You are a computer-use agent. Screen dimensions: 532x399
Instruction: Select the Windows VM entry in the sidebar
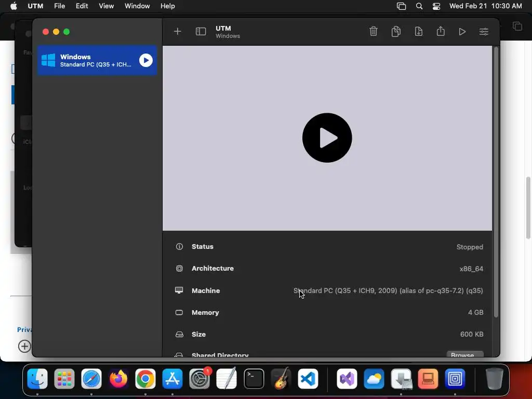coord(97,60)
